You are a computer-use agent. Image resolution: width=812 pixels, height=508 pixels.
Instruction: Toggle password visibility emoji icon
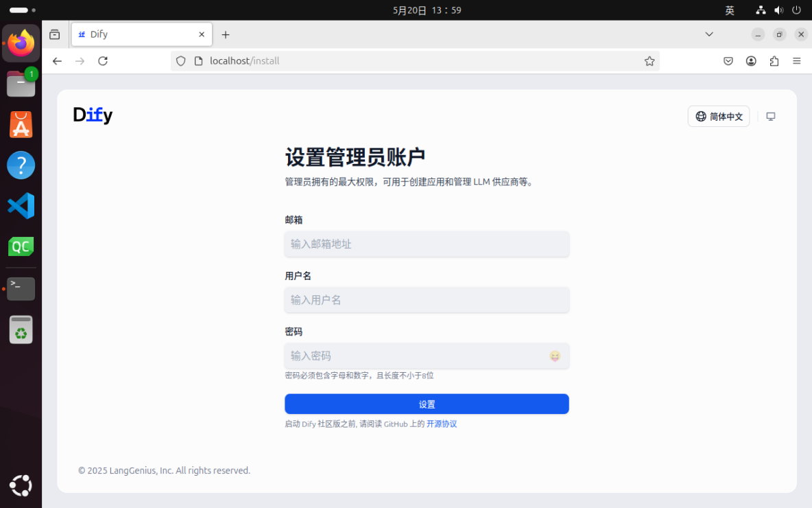[555, 356]
